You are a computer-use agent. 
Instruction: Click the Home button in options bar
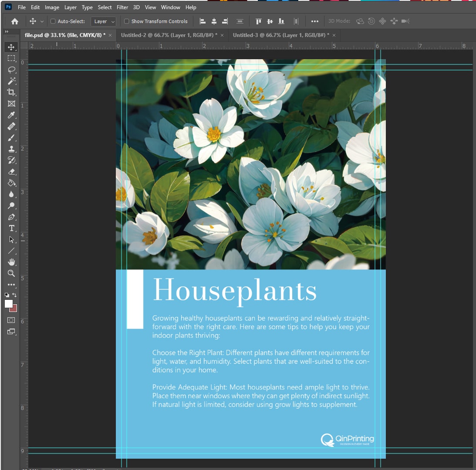click(14, 21)
